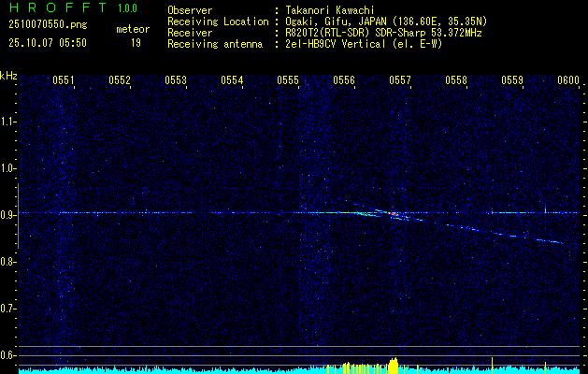
Task: Click the 0.8 frequency axis label
Action: coord(7,262)
